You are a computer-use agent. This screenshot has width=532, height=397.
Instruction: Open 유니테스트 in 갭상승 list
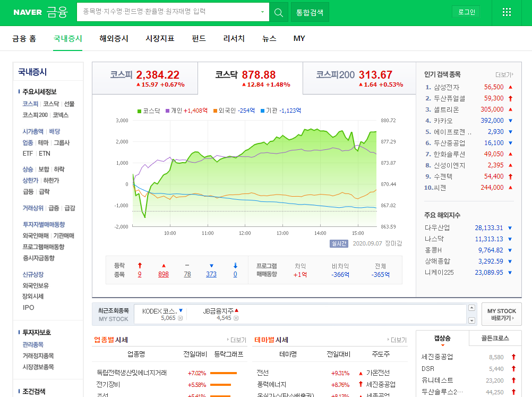click(x=437, y=381)
